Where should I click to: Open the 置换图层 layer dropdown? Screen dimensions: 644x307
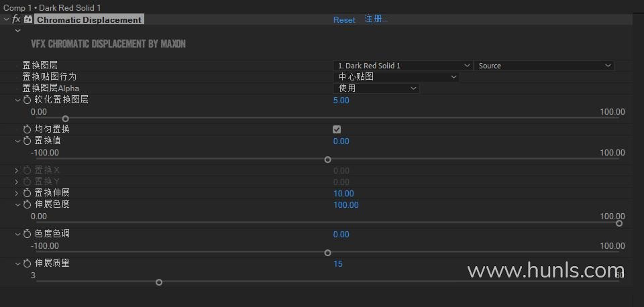(x=402, y=66)
